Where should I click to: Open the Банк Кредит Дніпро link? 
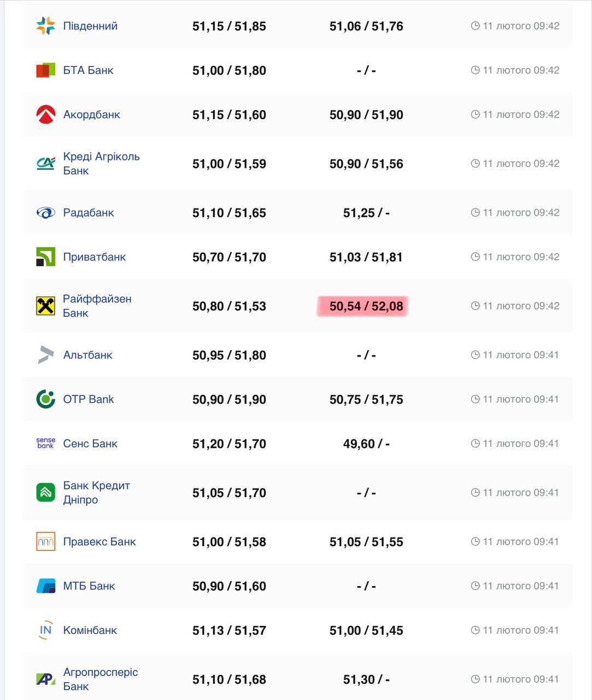coord(96,492)
